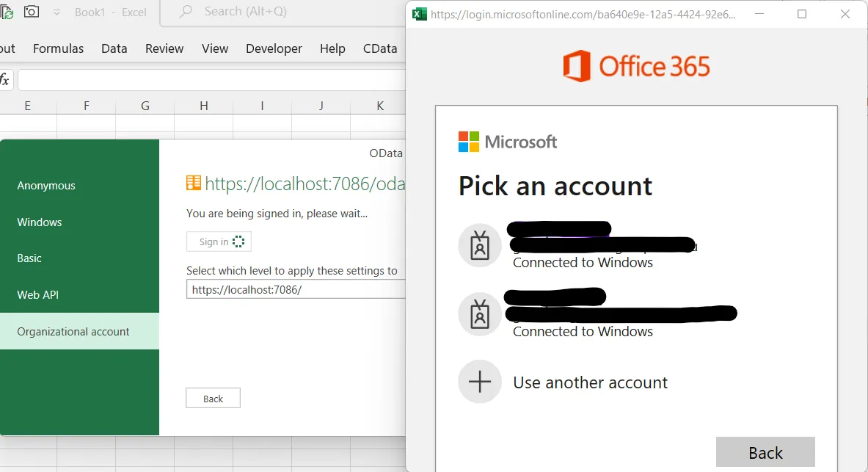Viewport: 868px width, 472px height.
Task: Choose Windows authentication option
Action: click(x=79, y=222)
